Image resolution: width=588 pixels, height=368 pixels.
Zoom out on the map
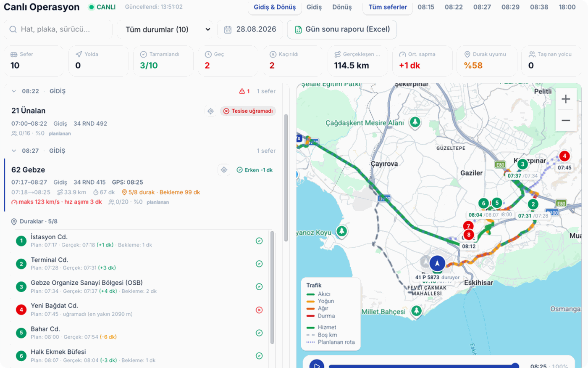coord(566,121)
